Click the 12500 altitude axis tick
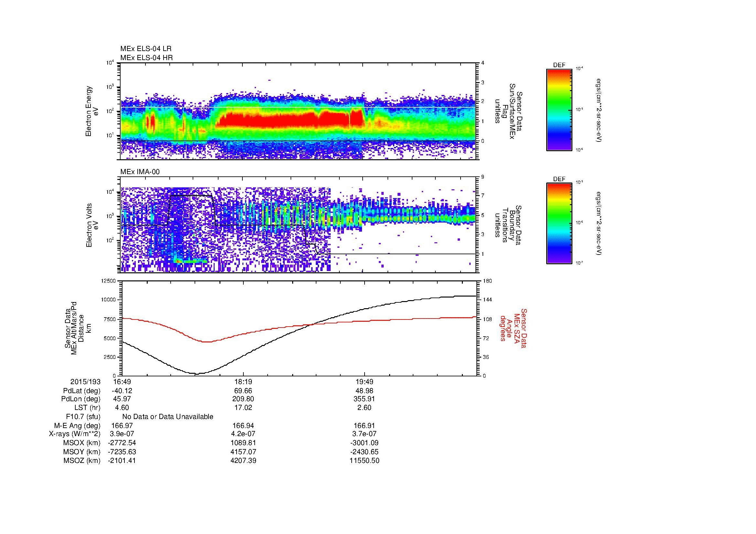The image size is (756, 534). coord(109,281)
